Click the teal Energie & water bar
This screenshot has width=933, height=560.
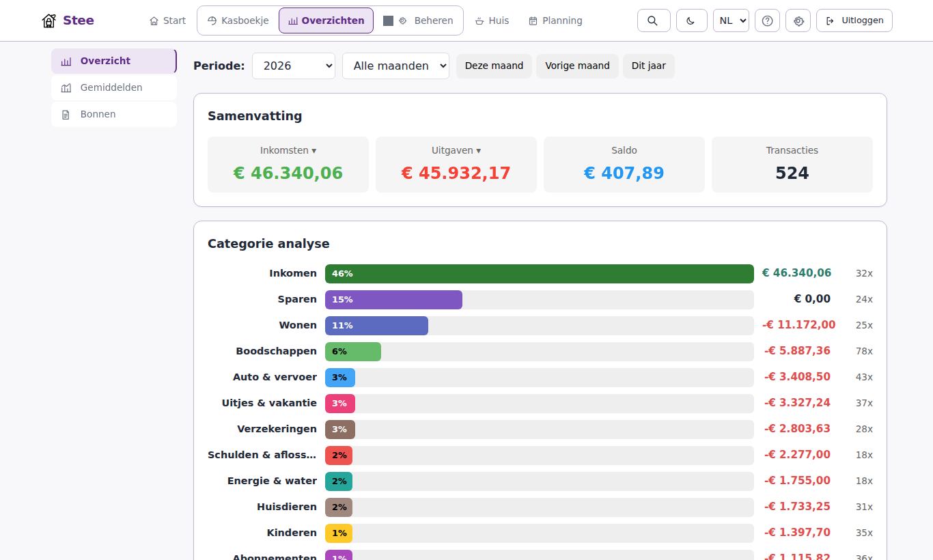coord(339,481)
